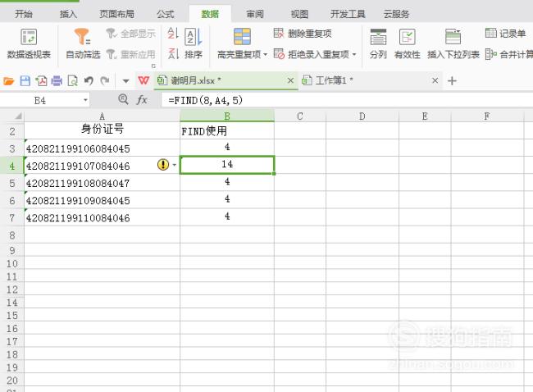
Task: Select cell containing 420821199110084046
Action: [x=102, y=217]
